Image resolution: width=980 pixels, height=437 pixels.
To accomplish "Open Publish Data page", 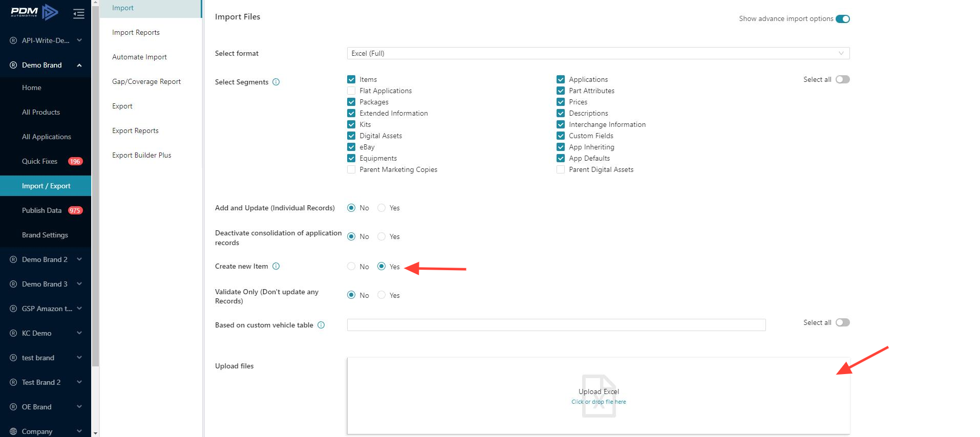I will (x=41, y=210).
